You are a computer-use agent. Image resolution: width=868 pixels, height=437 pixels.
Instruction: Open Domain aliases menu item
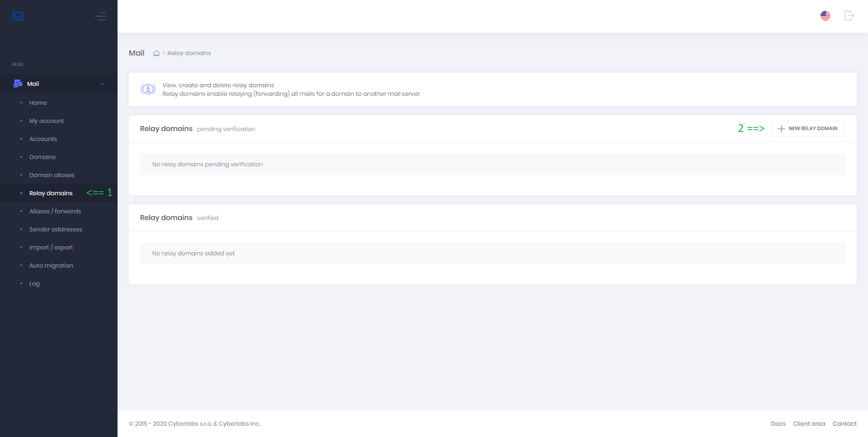pos(52,175)
